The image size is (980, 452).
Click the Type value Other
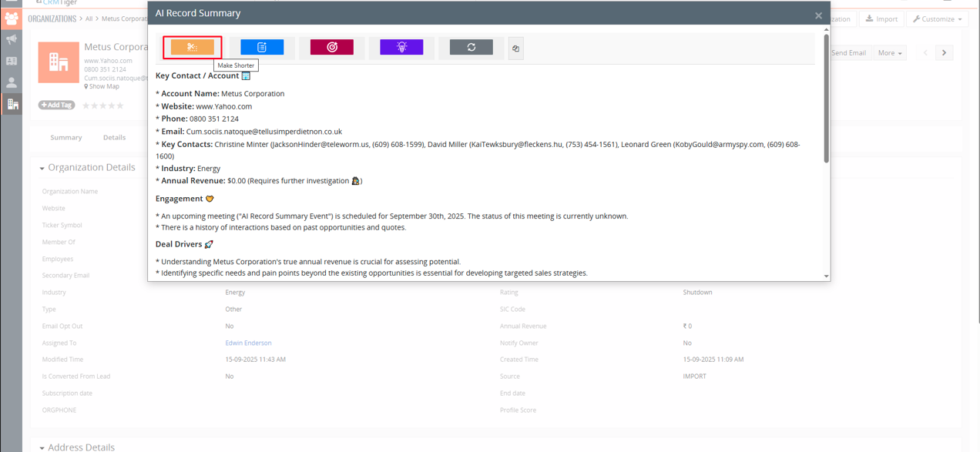click(233, 310)
